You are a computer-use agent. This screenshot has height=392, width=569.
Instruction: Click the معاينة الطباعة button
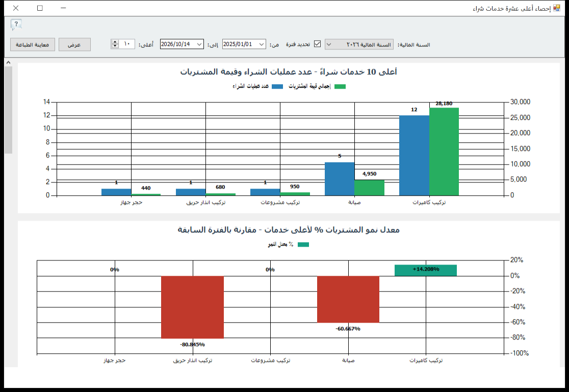[32, 44]
